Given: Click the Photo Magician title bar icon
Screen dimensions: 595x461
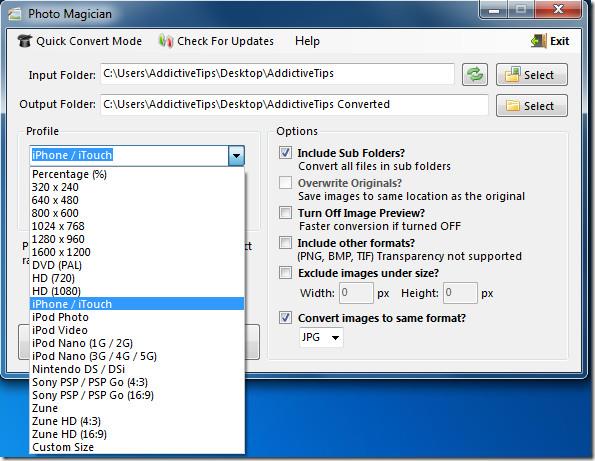Looking at the screenshot, I should coord(15,14).
